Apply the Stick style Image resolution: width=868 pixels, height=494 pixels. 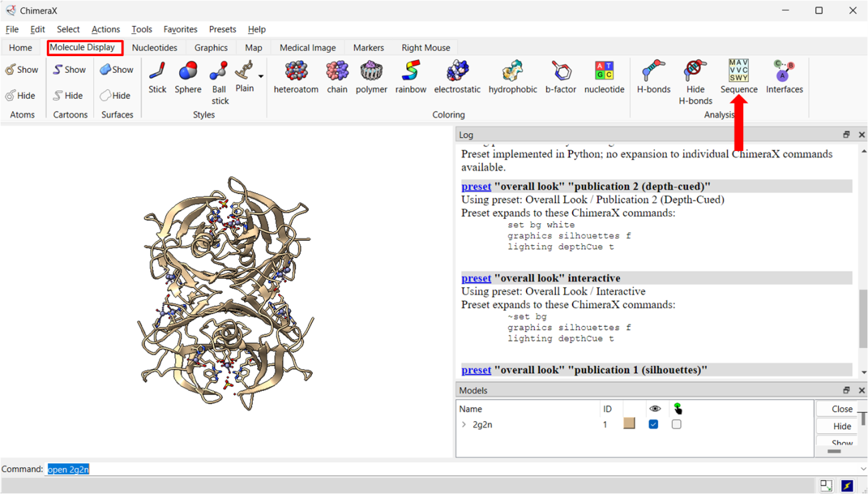(158, 78)
